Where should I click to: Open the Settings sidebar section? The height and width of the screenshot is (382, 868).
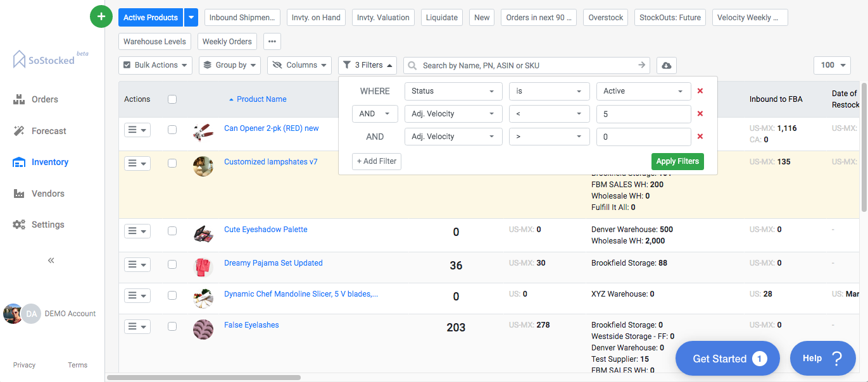[x=39, y=225]
